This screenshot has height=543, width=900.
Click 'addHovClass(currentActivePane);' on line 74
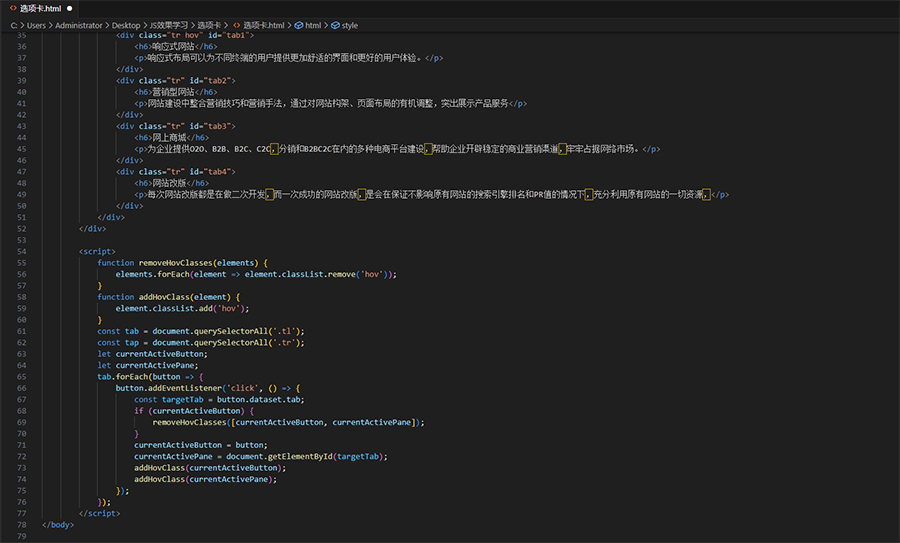pos(205,479)
